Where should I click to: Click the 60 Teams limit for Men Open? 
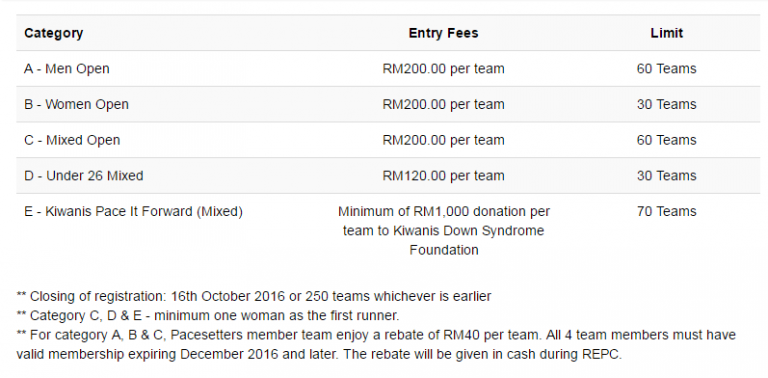(x=666, y=69)
